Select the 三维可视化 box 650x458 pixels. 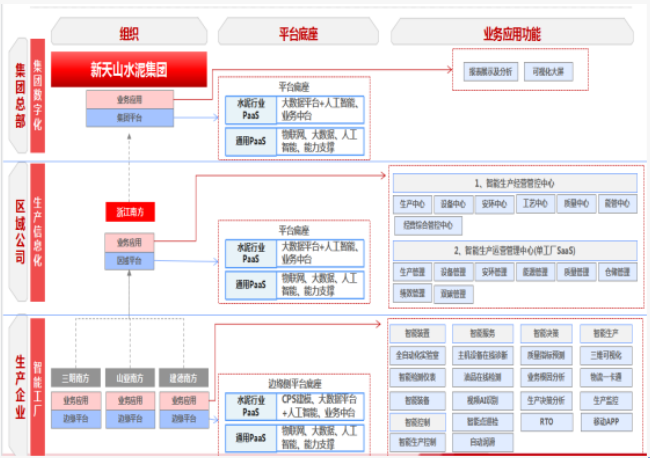606,354
